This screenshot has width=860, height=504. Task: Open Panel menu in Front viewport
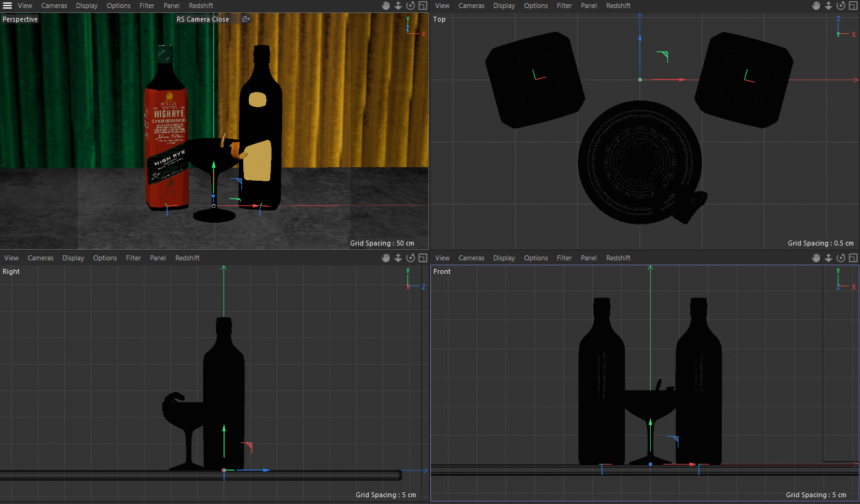(589, 258)
